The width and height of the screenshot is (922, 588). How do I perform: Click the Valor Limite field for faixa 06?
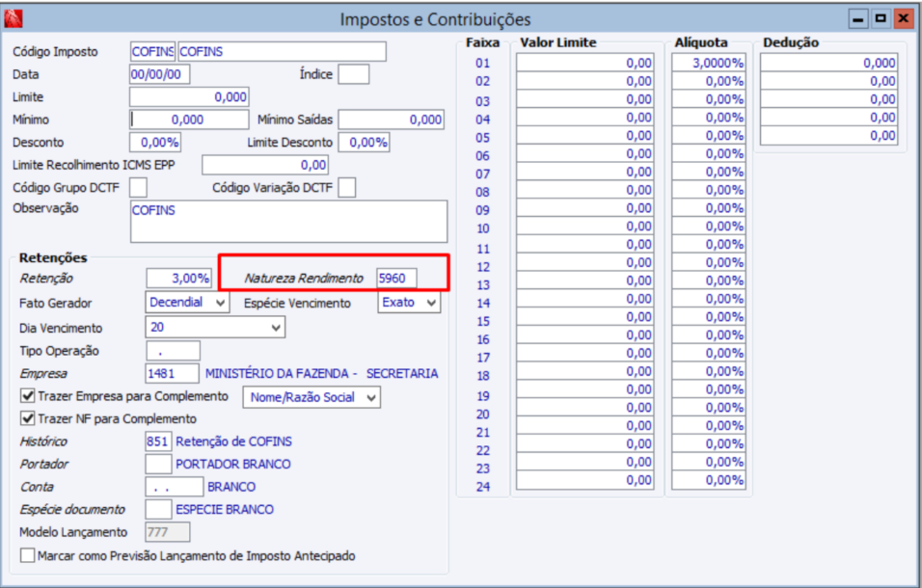[585, 154]
